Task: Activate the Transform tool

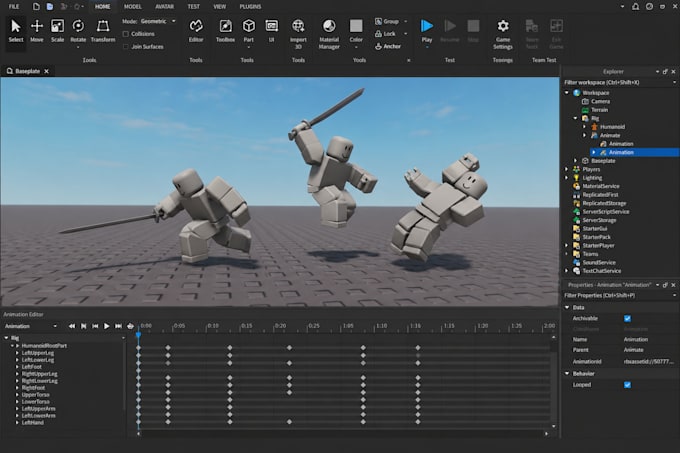Action: click(x=103, y=31)
